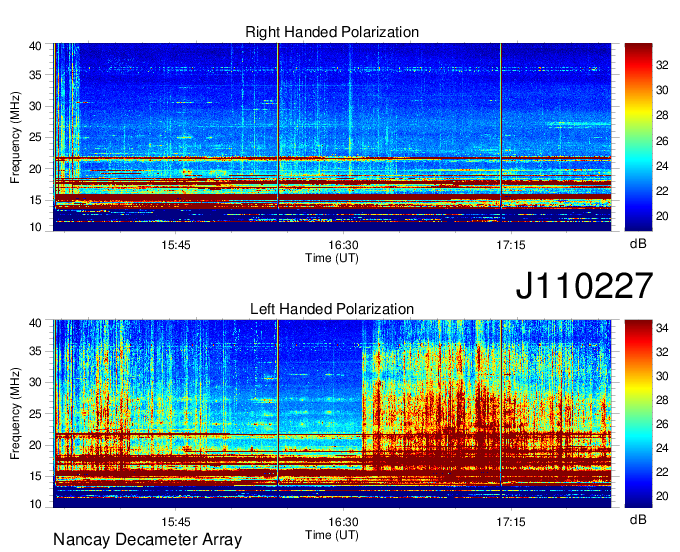The image size is (680, 552).
Task: Click the 15:45 tick label in top plot
Action: (176, 245)
